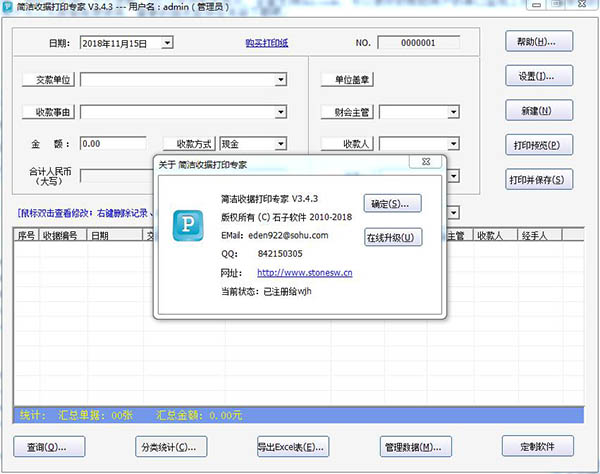Expand the 收款事由 combo box dropdown arrow
The height and width of the screenshot is (474, 600).
(x=281, y=112)
